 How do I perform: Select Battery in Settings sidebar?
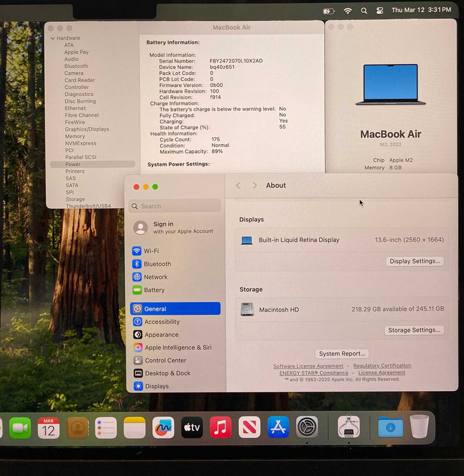click(x=175, y=290)
